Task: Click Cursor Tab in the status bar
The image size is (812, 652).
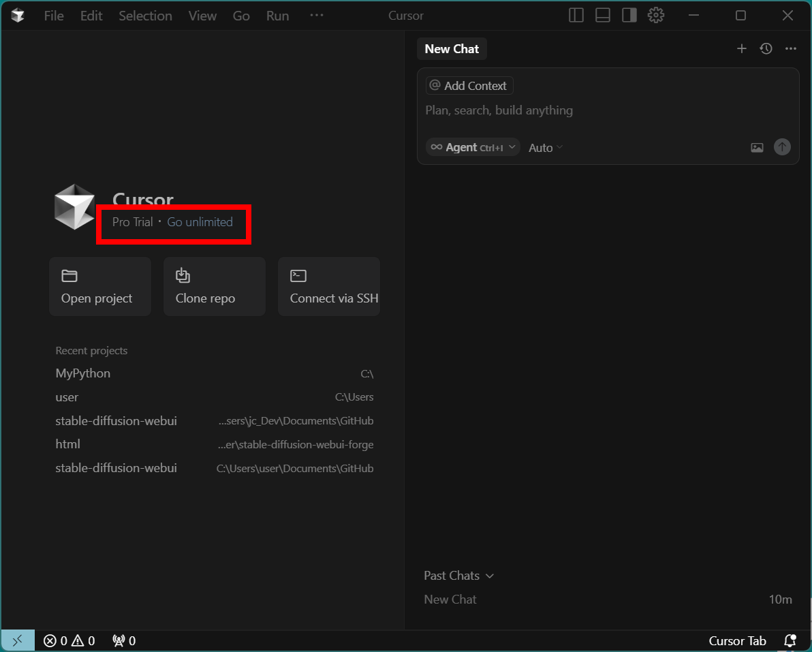Action: (737, 640)
